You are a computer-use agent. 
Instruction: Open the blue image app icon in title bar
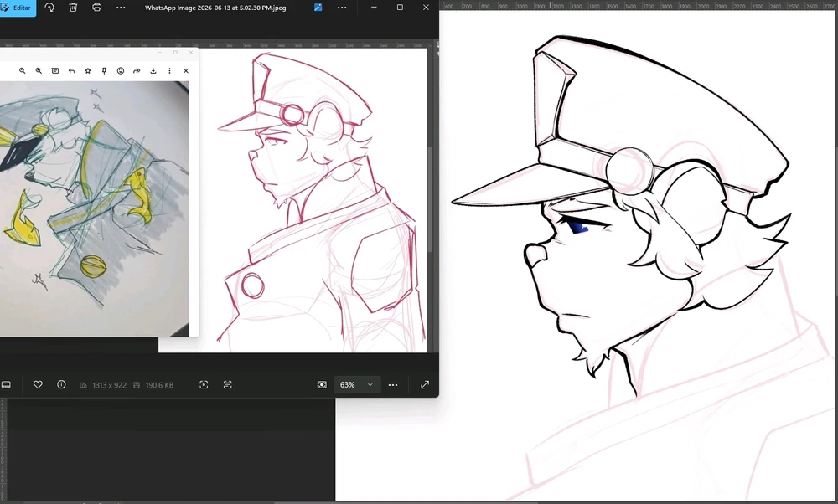(x=318, y=8)
